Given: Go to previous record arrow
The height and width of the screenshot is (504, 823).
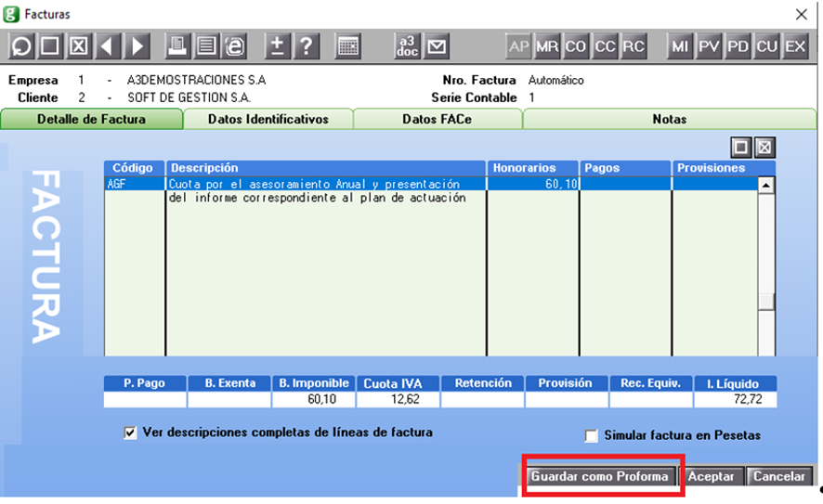Looking at the screenshot, I should point(108,46).
